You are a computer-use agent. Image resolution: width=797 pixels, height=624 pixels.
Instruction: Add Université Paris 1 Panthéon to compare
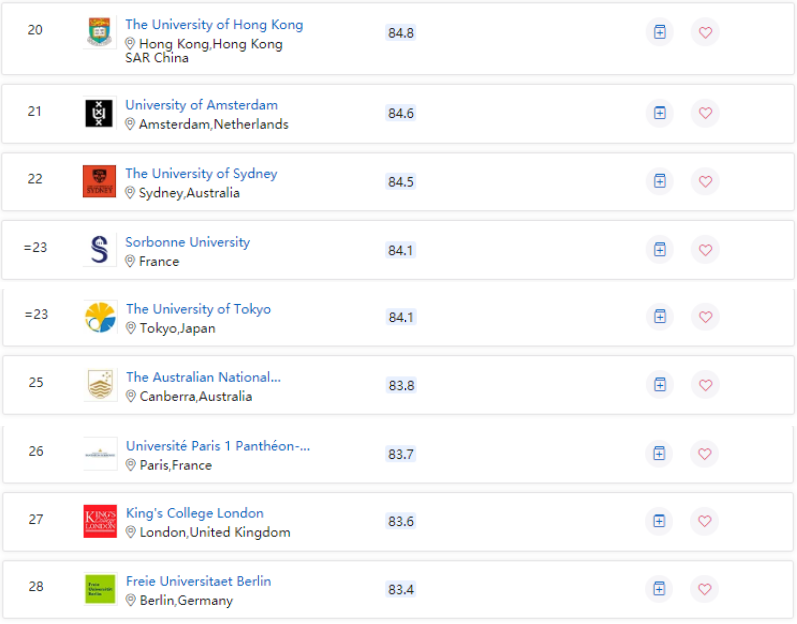point(659,453)
